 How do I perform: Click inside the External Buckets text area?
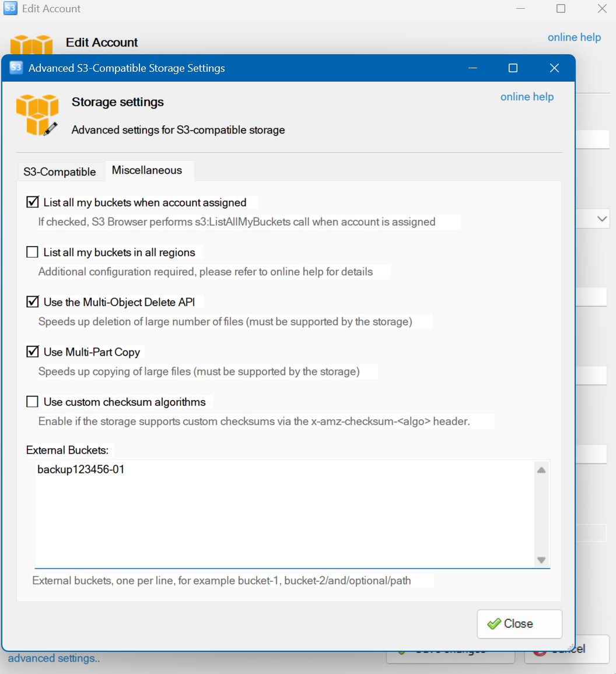(x=285, y=513)
